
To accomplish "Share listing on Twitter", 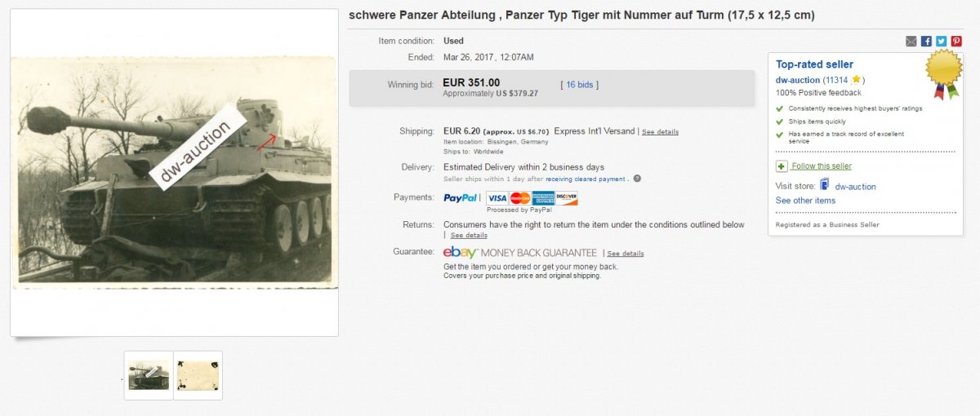I will tap(941, 42).
